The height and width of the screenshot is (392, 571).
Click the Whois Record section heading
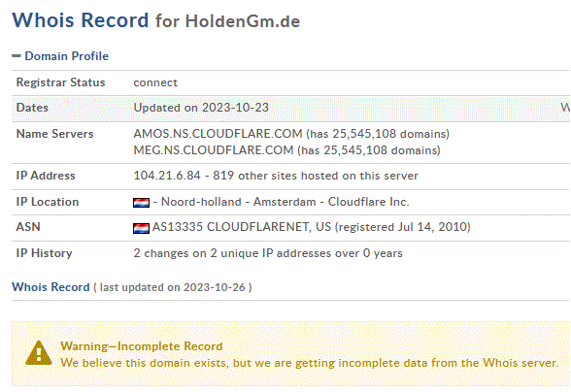(x=50, y=287)
